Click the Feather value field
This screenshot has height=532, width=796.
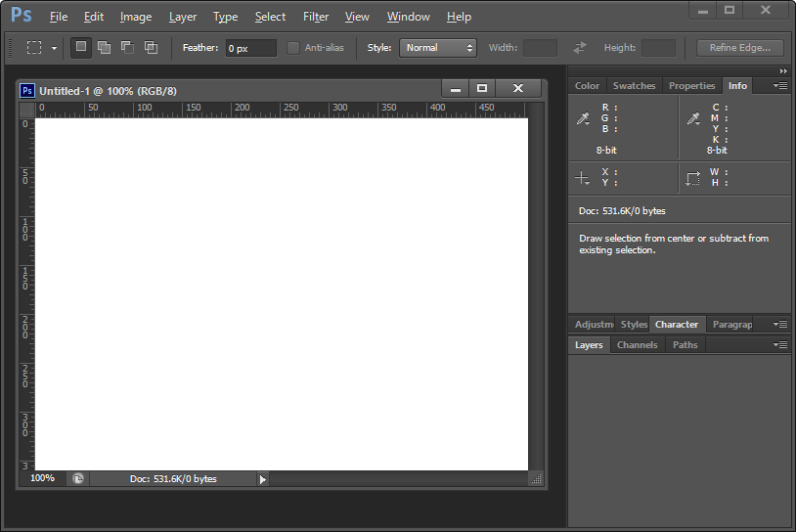tap(250, 48)
